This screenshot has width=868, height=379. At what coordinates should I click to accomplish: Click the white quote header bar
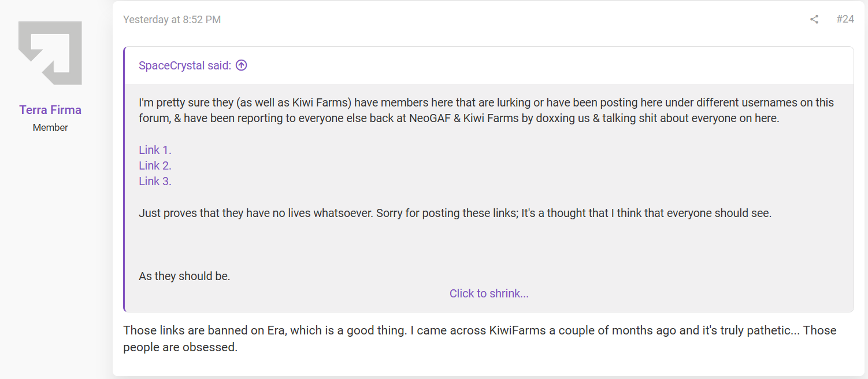point(489,65)
